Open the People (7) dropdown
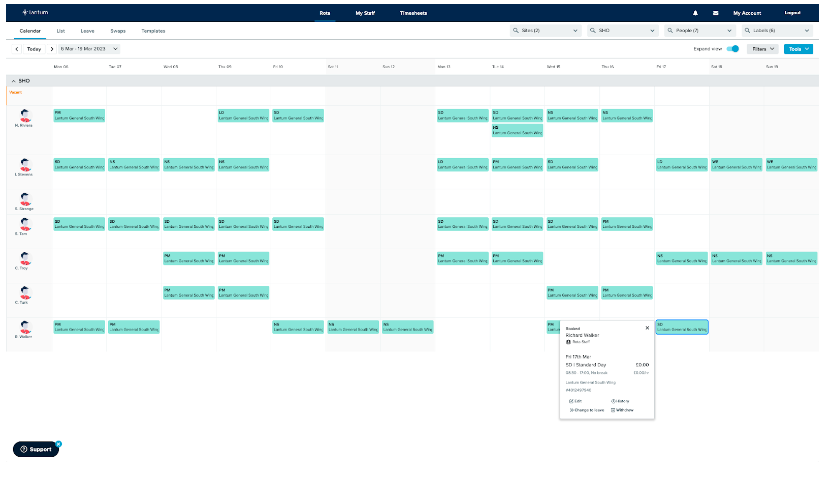The image size is (824, 477). [701, 30]
